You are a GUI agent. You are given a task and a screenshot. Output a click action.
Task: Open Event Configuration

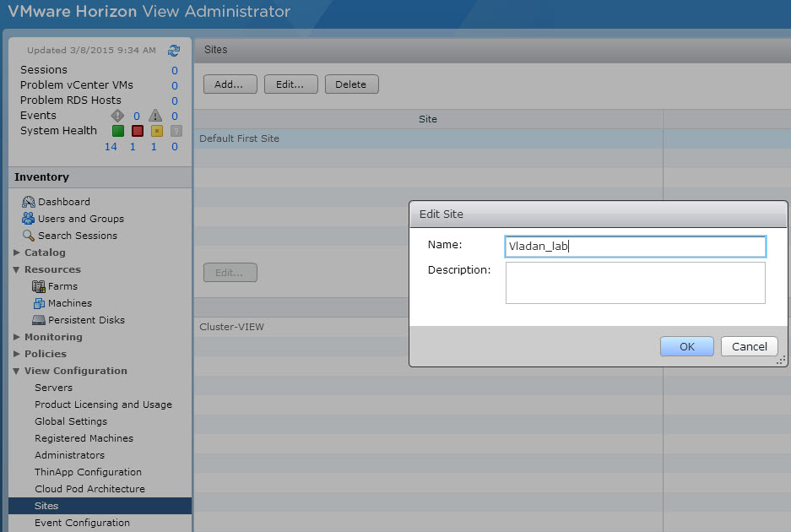point(82,523)
